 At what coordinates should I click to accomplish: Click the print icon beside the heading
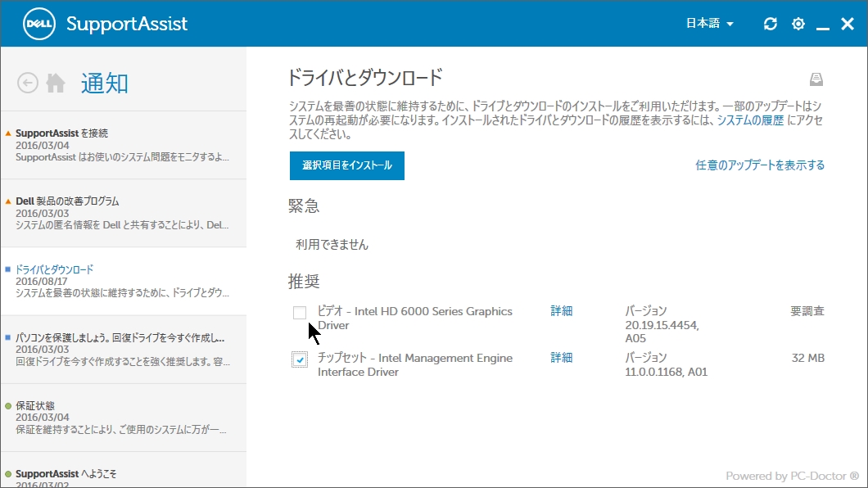click(x=816, y=79)
